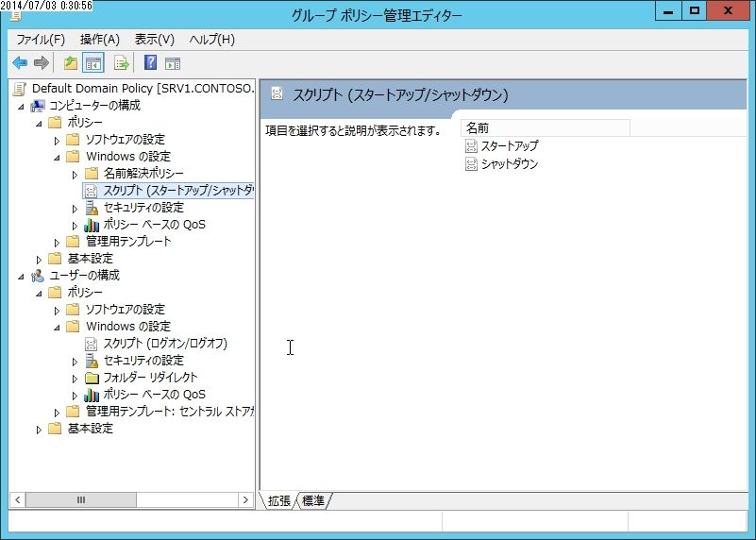Expand the フォルダー リダイレクト node

click(75, 379)
